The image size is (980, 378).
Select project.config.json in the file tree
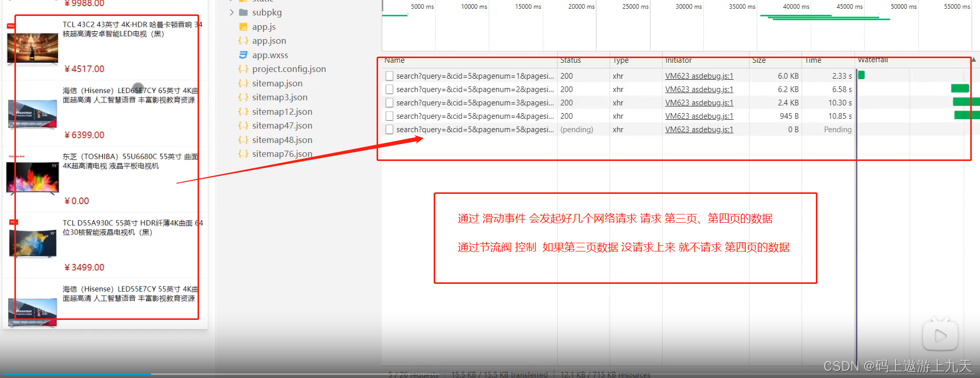coord(289,69)
